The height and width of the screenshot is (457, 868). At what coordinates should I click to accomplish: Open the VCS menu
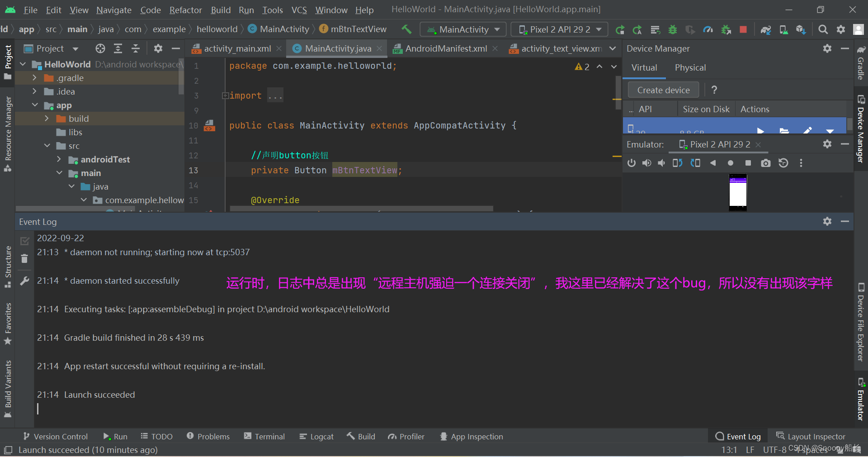pos(299,10)
